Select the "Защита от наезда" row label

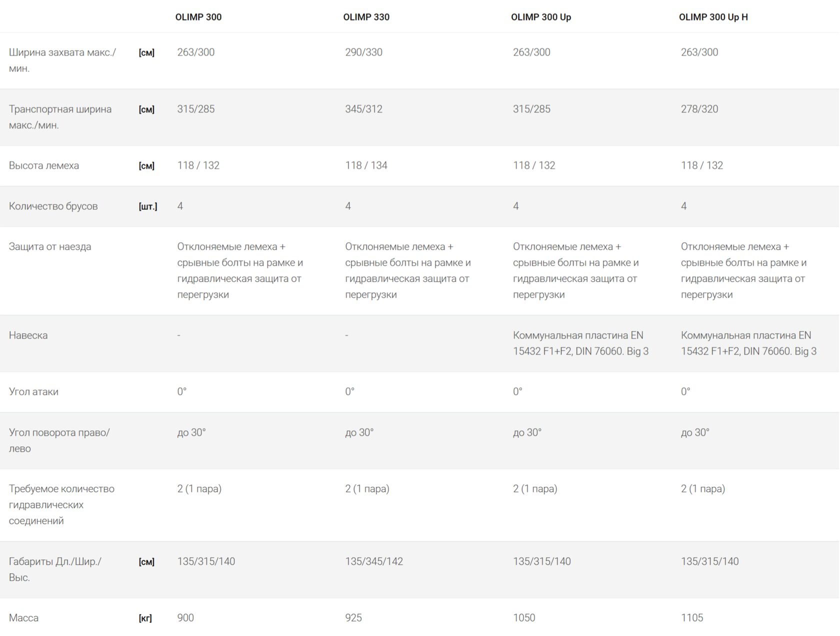[x=50, y=247]
